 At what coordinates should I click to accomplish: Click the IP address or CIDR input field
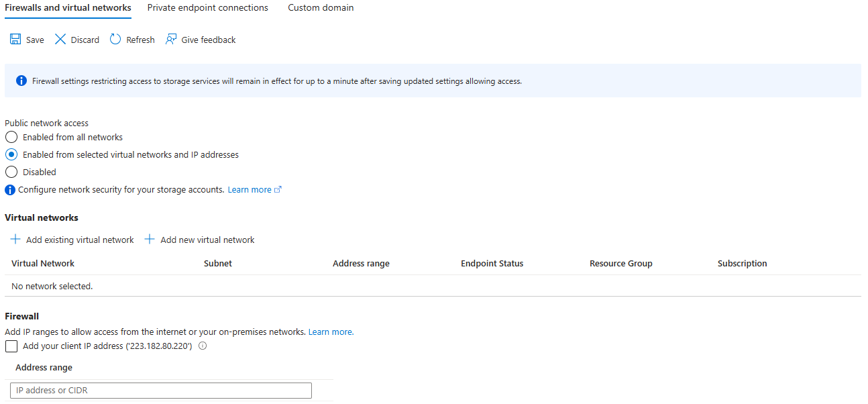[x=161, y=390]
